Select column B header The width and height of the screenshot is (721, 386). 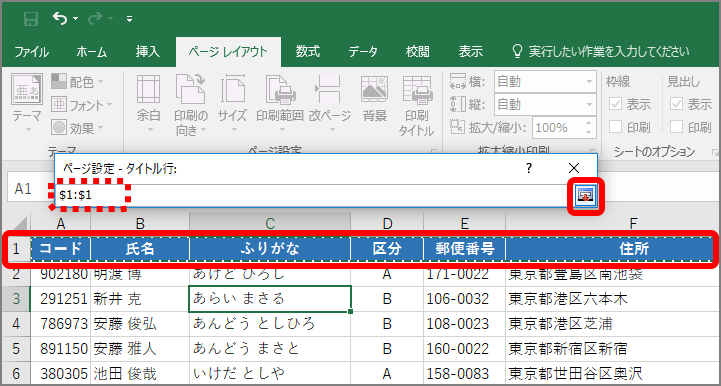(x=140, y=224)
